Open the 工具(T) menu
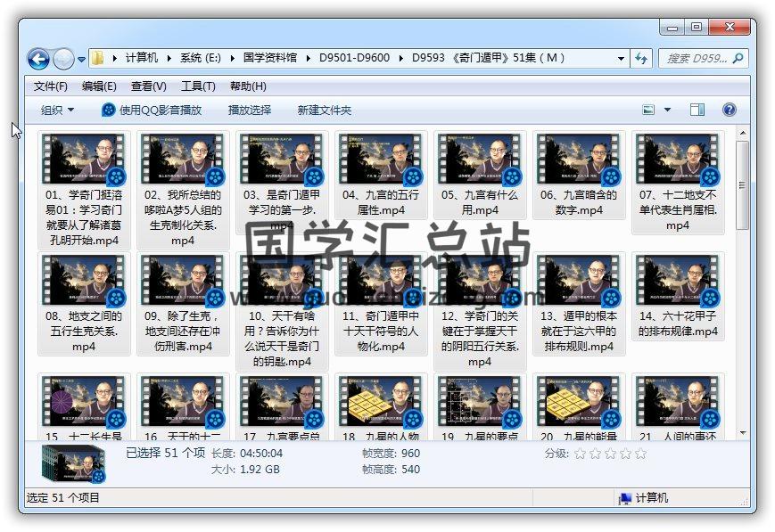Viewport: 775px width, 532px height. click(x=198, y=86)
